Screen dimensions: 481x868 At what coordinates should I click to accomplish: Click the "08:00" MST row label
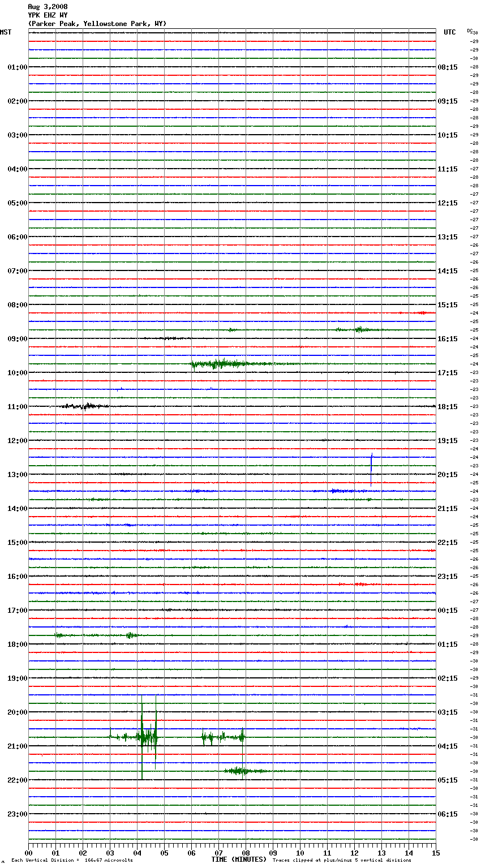tap(18, 305)
